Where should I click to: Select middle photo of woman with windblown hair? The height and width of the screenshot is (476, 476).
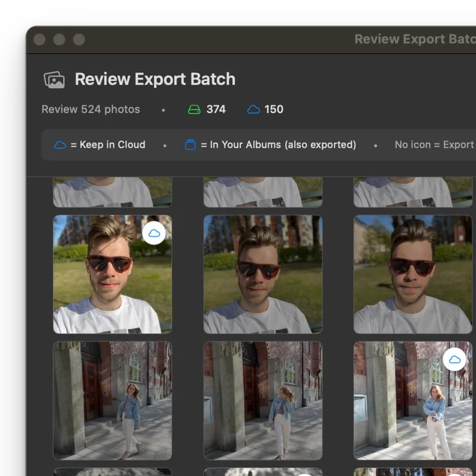[263, 400]
